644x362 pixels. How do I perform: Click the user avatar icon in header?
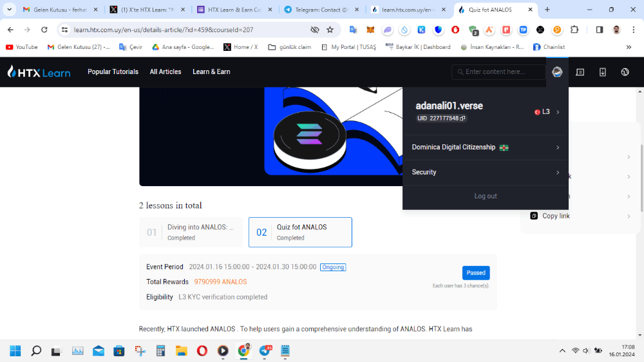coord(557,72)
